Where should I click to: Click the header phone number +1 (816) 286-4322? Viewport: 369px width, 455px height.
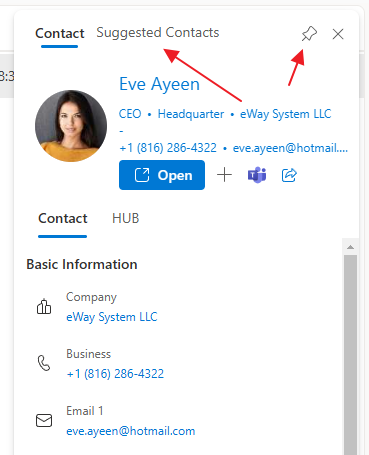(x=168, y=148)
